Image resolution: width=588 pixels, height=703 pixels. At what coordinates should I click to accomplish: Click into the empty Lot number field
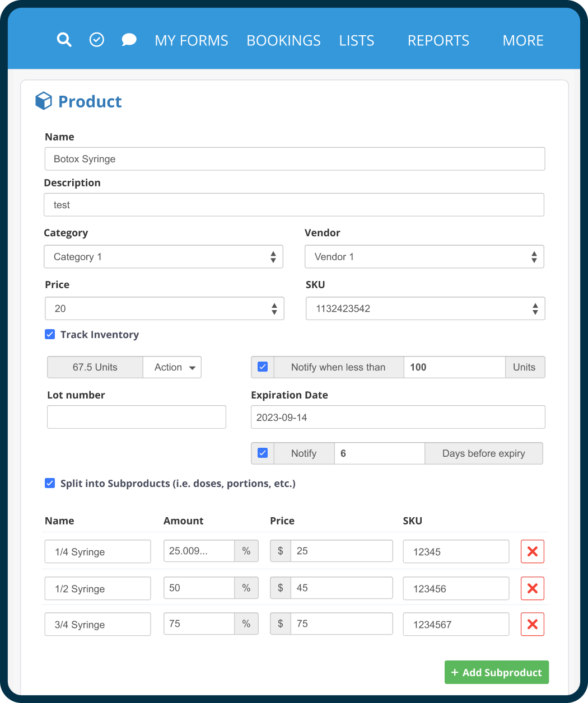tap(136, 417)
